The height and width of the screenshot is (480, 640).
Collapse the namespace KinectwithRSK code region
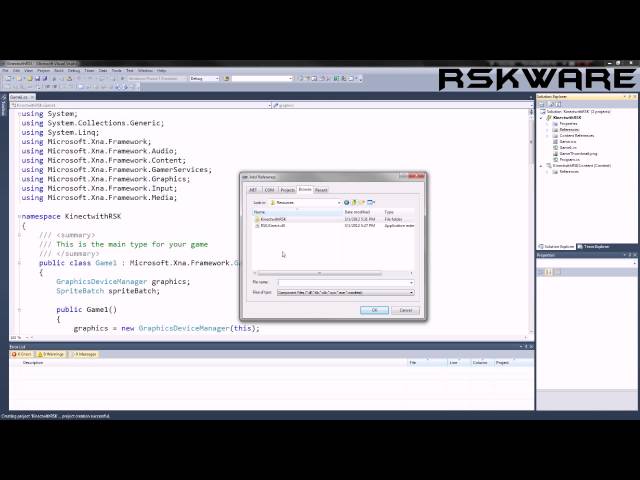coord(19,216)
